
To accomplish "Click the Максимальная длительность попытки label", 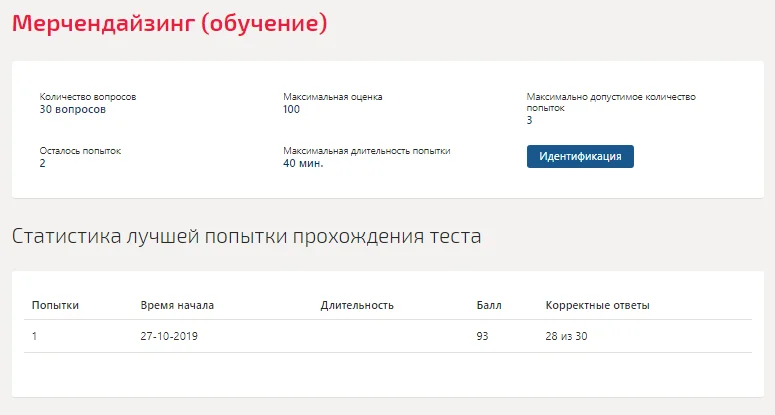I will [367, 151].
